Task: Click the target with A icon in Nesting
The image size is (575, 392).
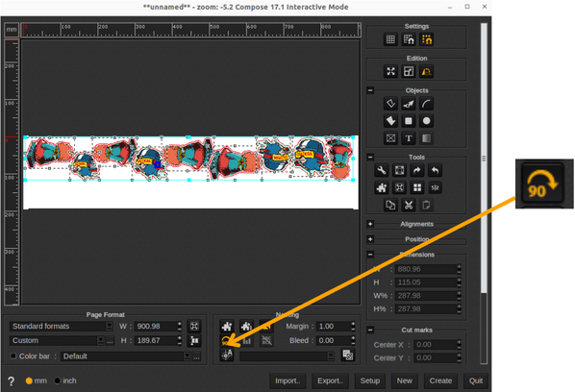Action: [227, 355]
